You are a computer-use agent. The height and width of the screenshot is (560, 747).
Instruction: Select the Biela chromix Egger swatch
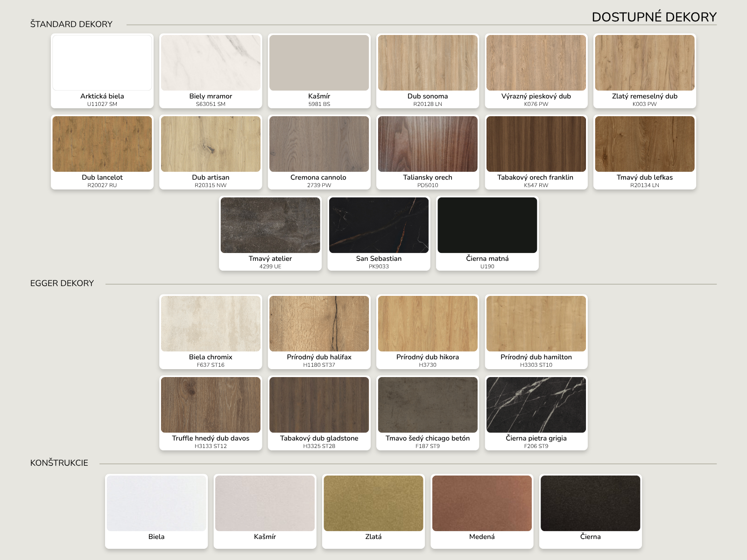pyautogui.click(x=211, y=332)
